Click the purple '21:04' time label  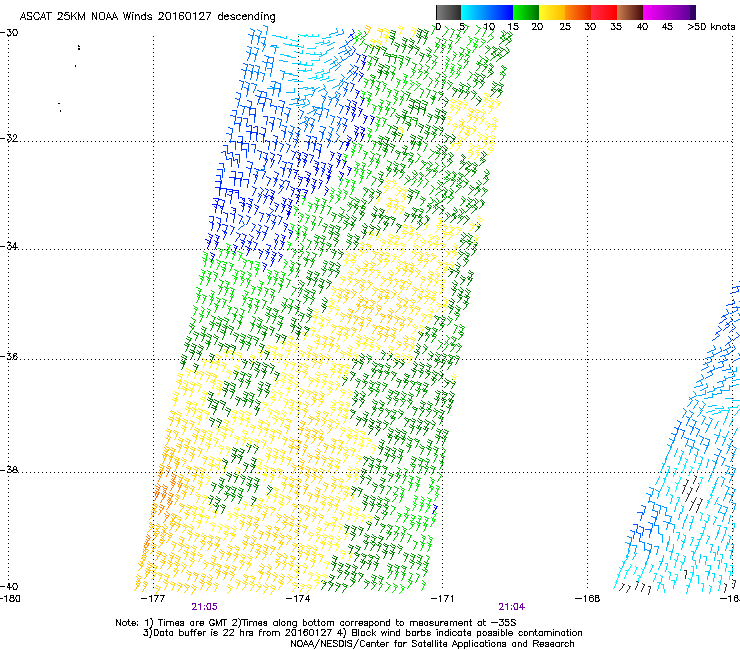click(512, 607)
